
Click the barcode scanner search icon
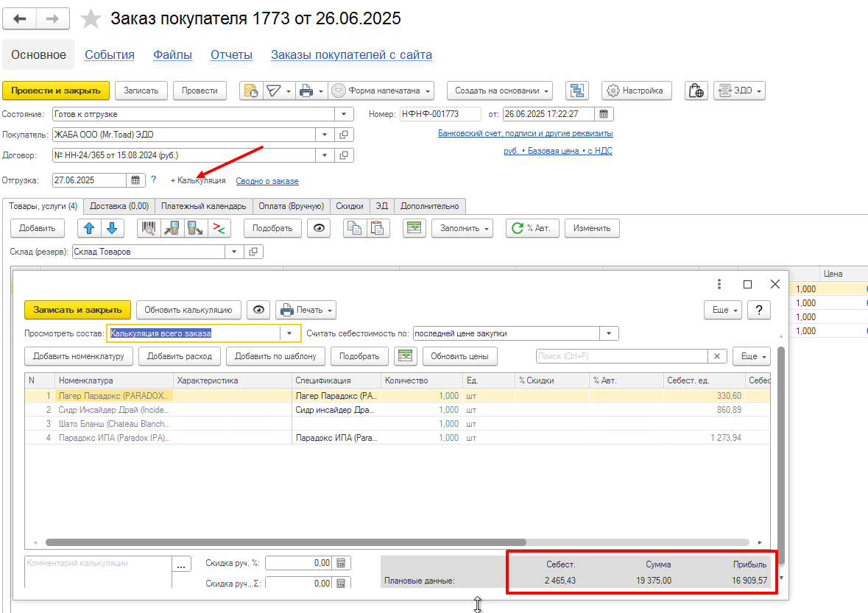point(149,228)
